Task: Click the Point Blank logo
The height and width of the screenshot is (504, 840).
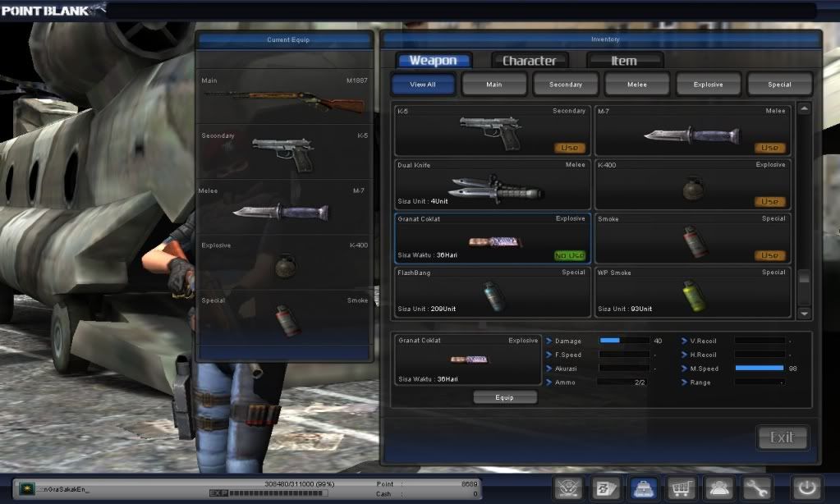Action: [x=53, y=10]
